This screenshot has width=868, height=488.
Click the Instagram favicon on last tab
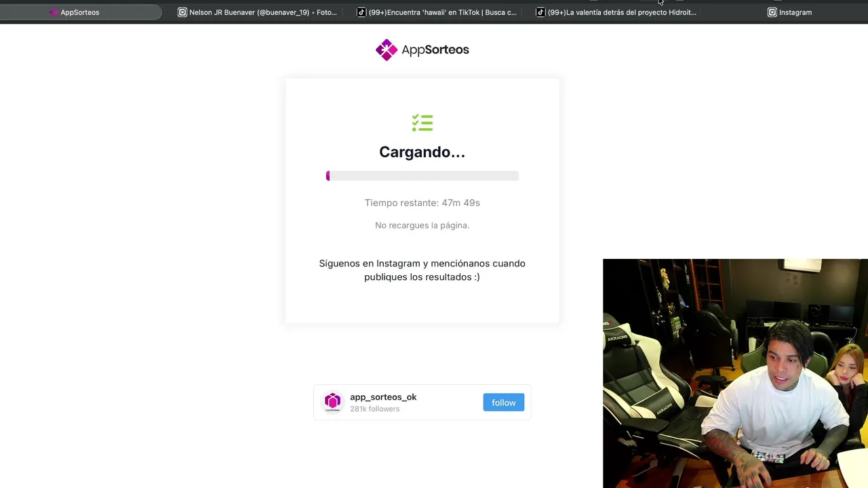point(772,12)
